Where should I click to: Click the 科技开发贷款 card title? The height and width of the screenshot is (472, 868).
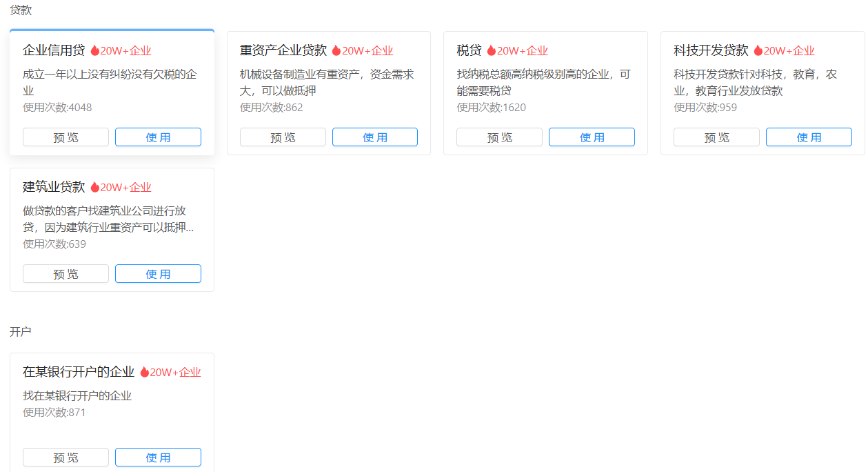(711, 50)
